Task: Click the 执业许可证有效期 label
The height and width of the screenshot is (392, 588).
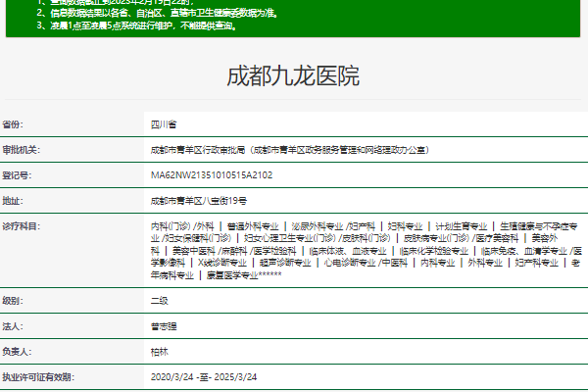Action: (38, 377)
